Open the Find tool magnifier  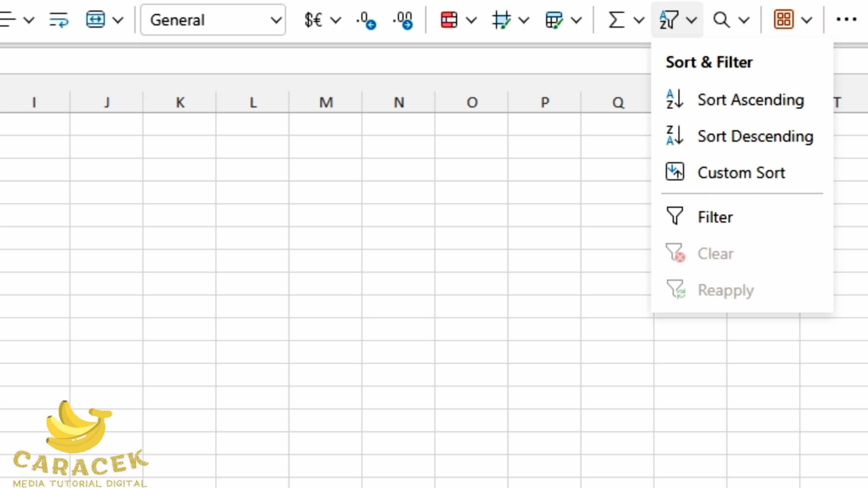[x=722, y=19]
